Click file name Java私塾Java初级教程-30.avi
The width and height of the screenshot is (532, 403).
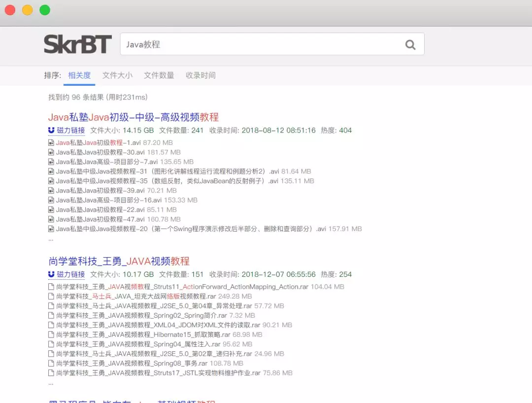(x=100, y=152)
